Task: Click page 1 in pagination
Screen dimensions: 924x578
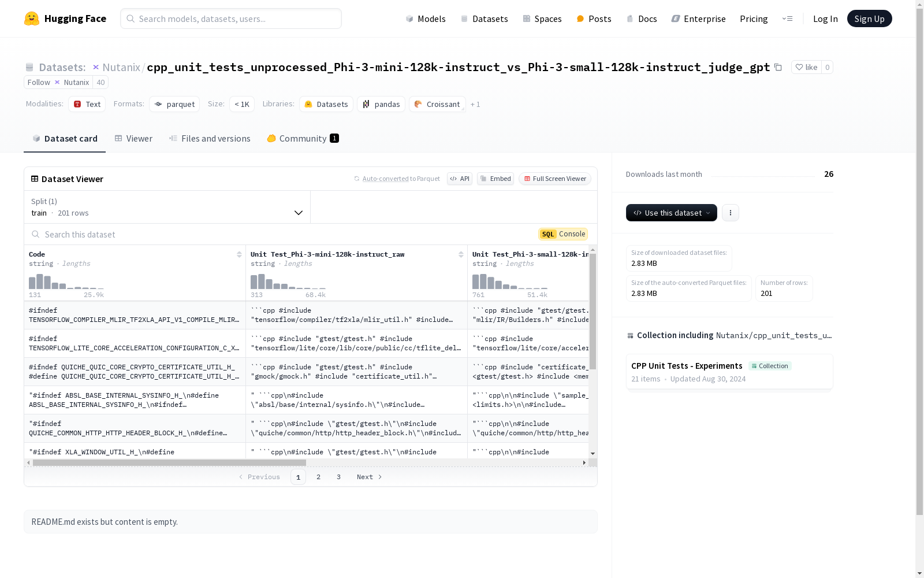Action: point(298,477)
